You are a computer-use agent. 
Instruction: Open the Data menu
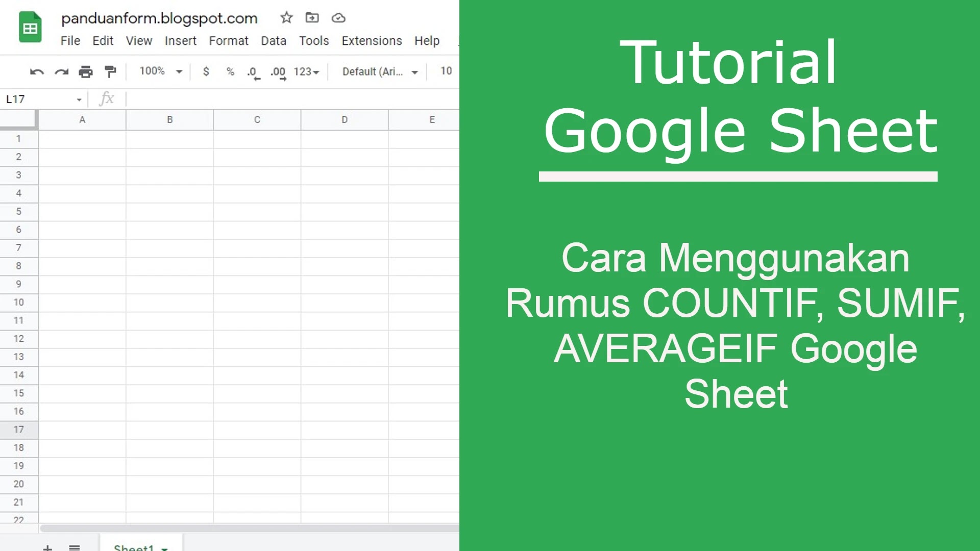tap(274, 41)
